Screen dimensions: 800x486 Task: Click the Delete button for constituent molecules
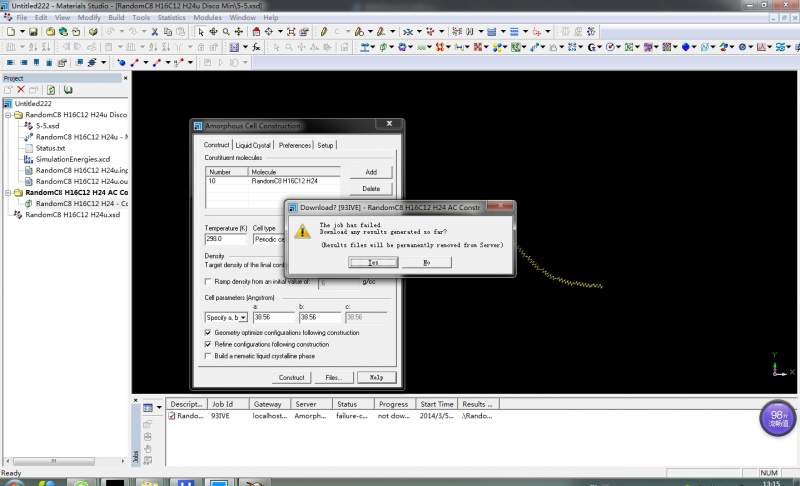point(371,189)
